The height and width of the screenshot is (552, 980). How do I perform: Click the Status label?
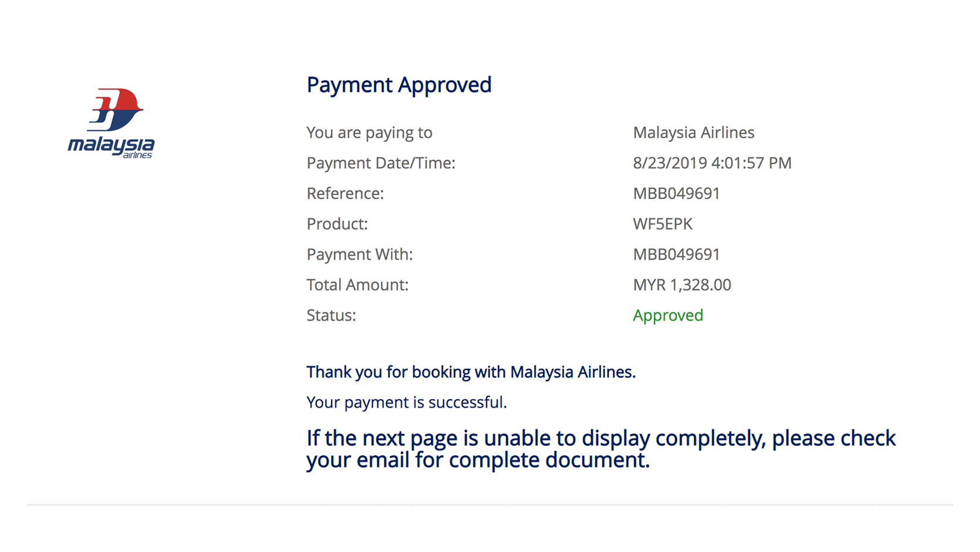pos(331,316)
